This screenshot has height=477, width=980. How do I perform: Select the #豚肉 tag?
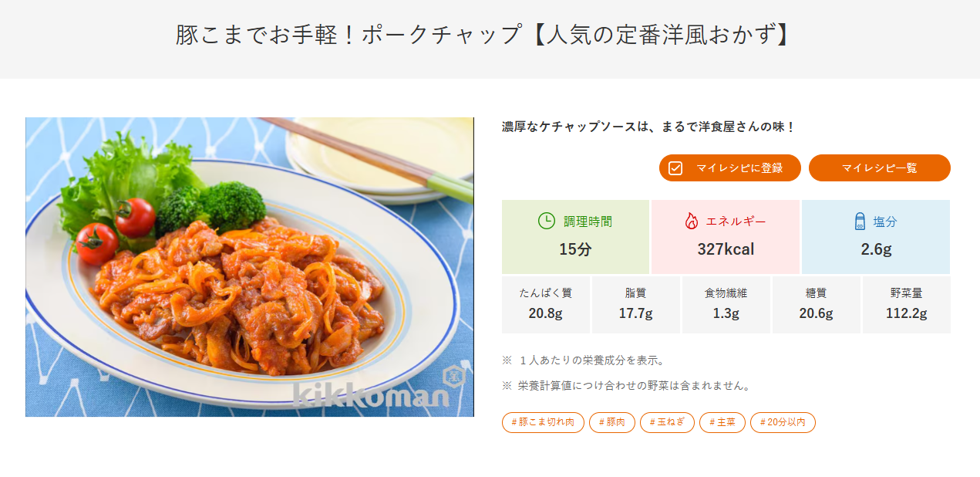click(x=612, y=422)
